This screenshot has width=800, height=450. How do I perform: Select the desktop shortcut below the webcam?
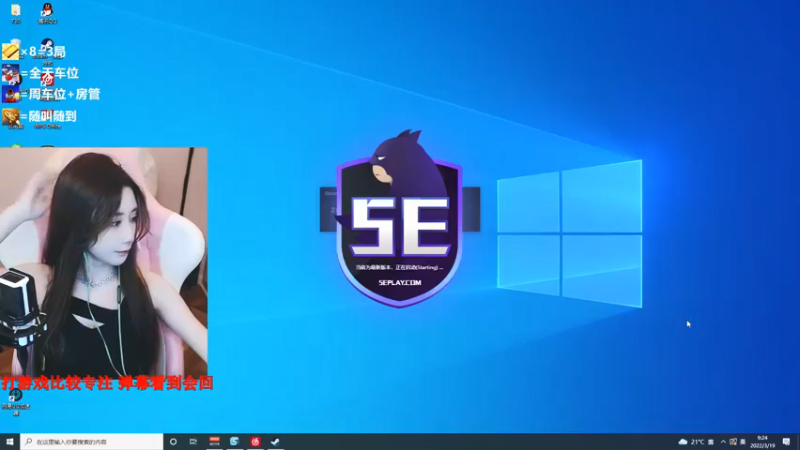click(16, 403)
